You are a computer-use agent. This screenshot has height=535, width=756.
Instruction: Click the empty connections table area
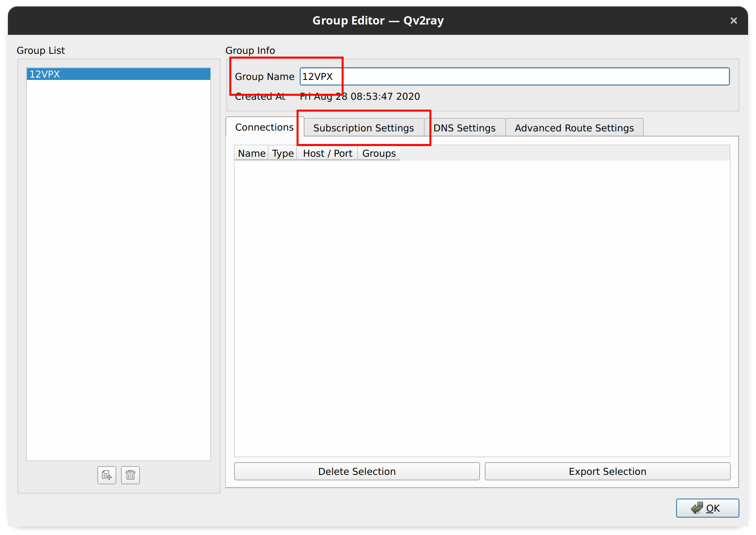482,308
